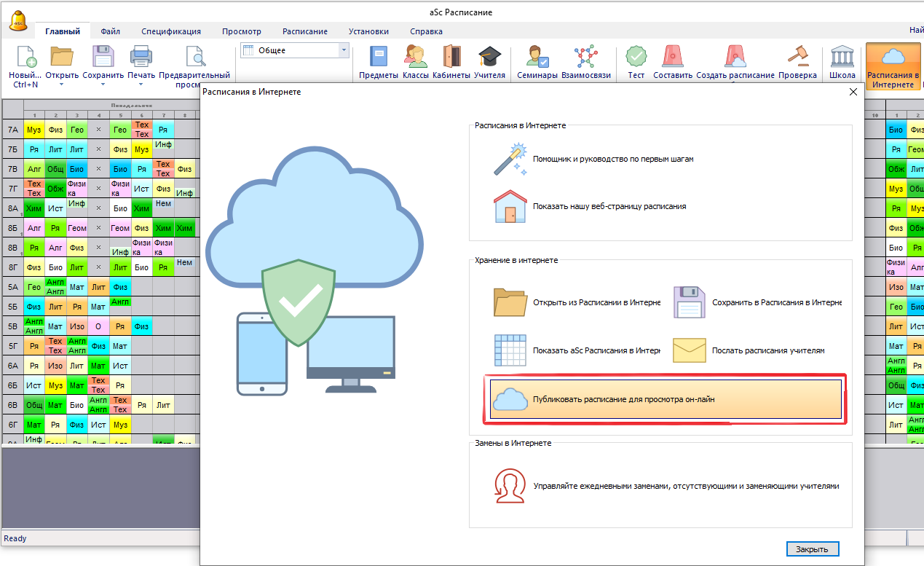Open Учителя (Teachers) graduation cap icon
The height and width of the screenshot is (566, 924).
(489, 58)
